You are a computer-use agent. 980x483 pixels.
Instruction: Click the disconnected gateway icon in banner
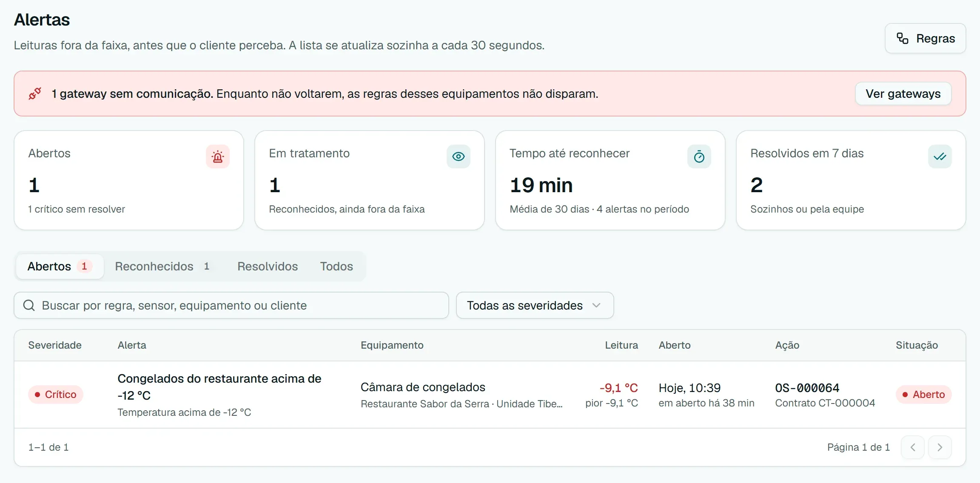pos(35,94)
